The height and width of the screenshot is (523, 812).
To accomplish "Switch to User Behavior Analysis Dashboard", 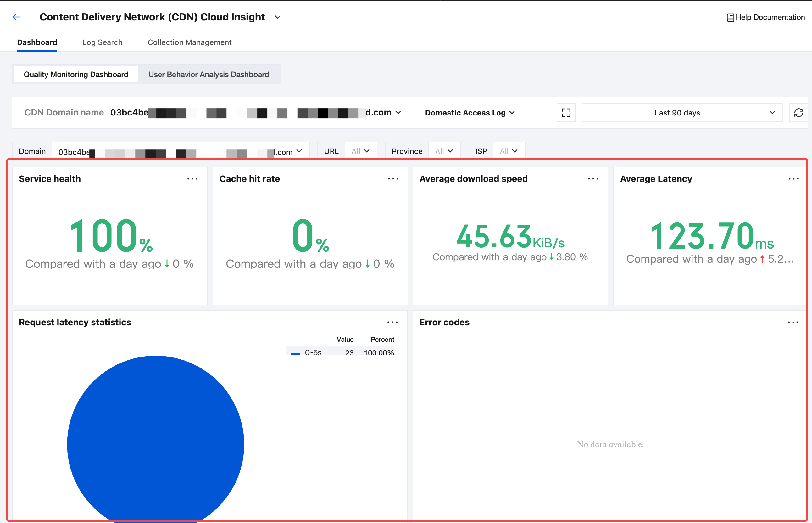I will [209, 74].
